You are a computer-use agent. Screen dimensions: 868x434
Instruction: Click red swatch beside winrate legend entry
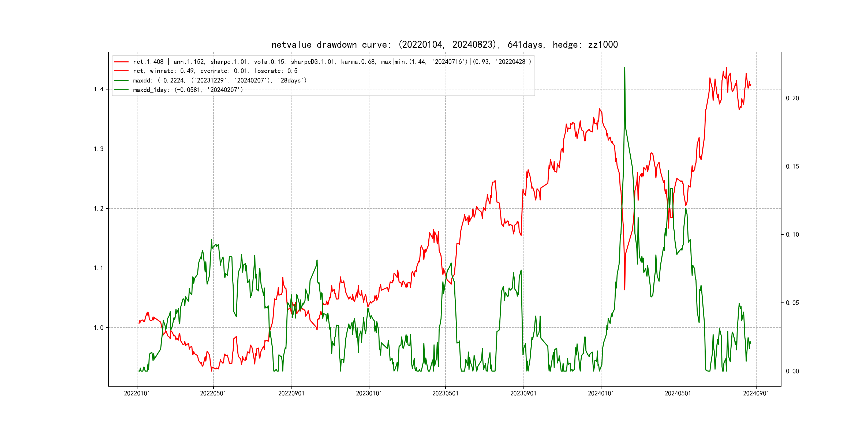(121, 71)
